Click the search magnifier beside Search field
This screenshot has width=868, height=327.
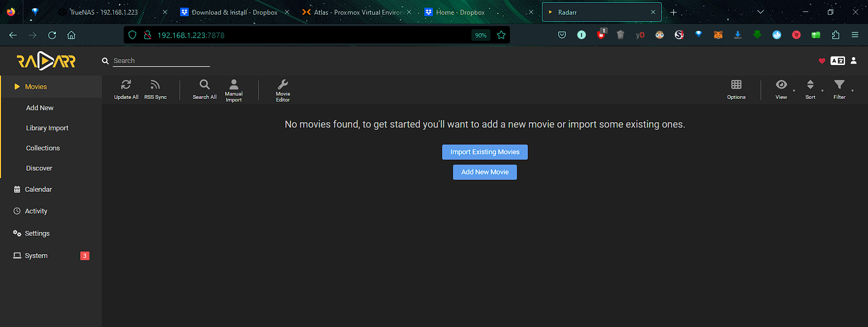(105, 61)
